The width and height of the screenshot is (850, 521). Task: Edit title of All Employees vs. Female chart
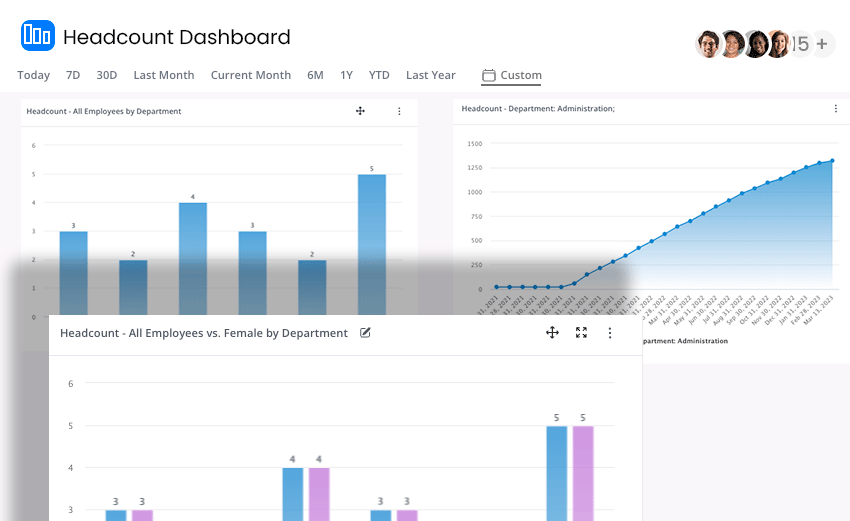(365, 333)
